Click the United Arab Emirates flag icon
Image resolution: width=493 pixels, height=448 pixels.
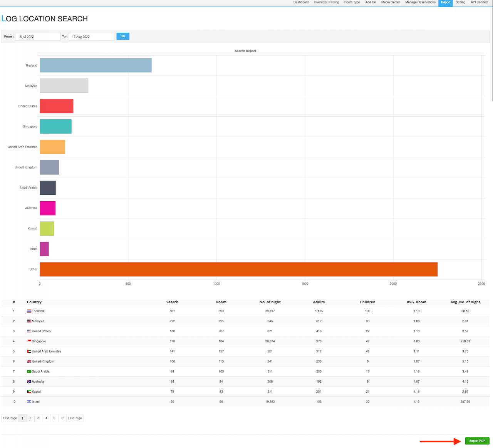[29, 351]
